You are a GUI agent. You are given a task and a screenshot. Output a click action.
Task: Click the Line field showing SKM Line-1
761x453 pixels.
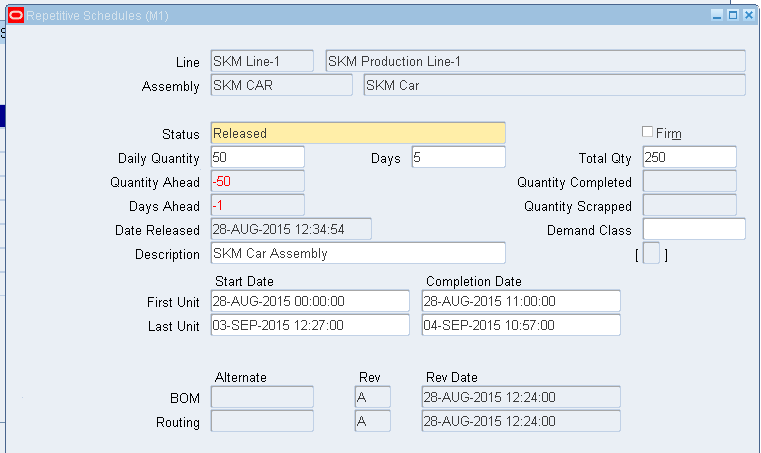coord(262,61)
